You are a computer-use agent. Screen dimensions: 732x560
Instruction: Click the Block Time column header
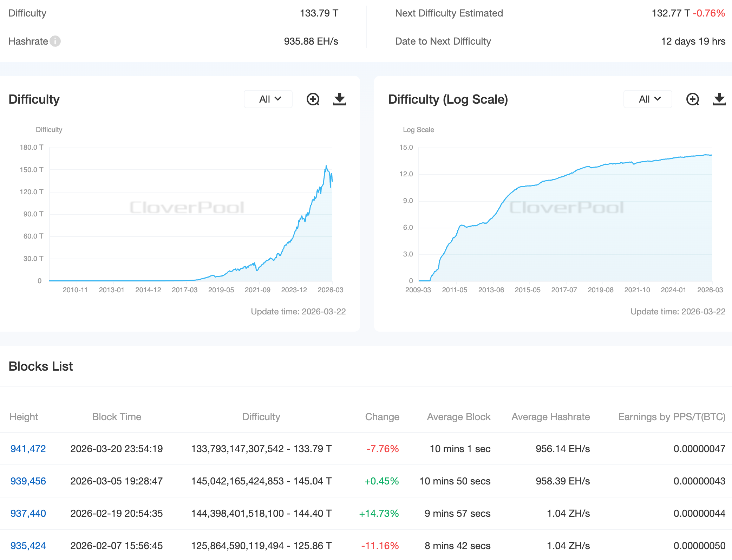[x=117, y=417]
